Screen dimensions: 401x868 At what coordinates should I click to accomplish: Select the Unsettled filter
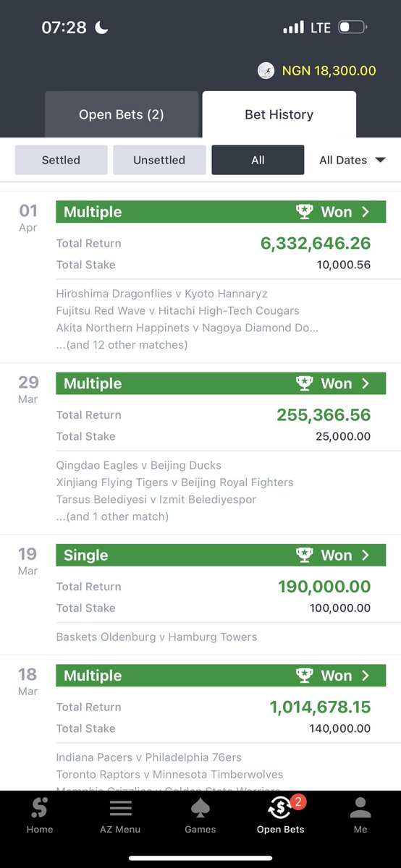159,160
